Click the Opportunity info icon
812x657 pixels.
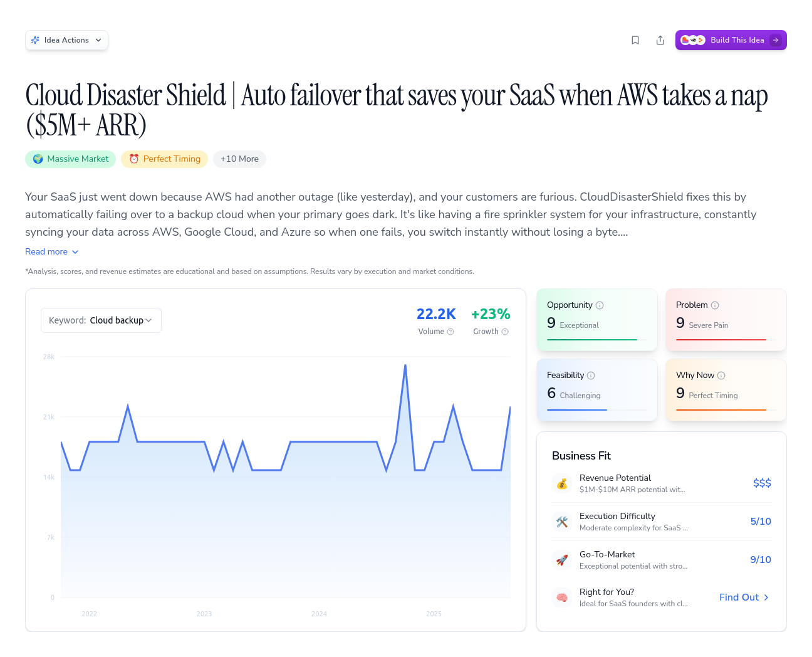[x=600, y=305]
